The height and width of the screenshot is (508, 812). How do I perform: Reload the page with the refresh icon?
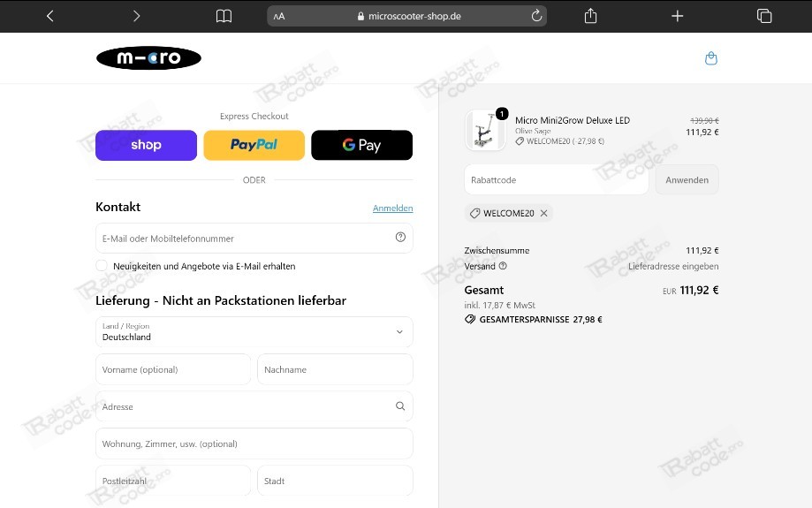click(536, 16)
